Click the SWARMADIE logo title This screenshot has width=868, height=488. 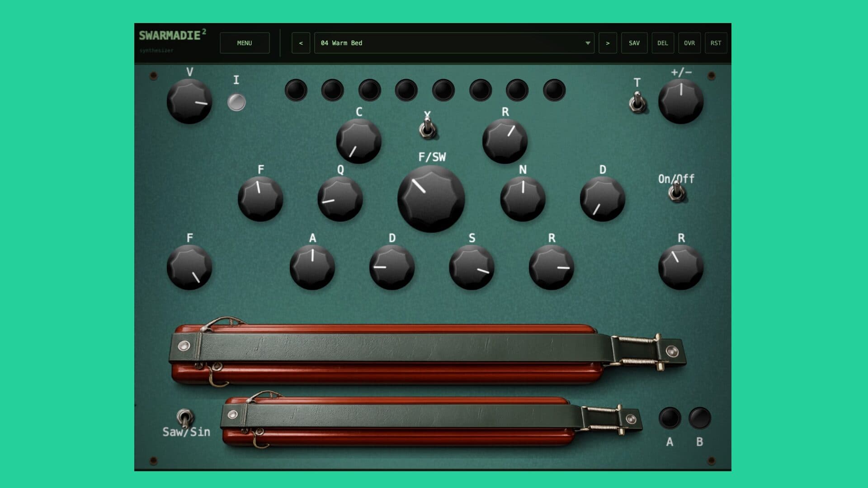pos(172,35)
